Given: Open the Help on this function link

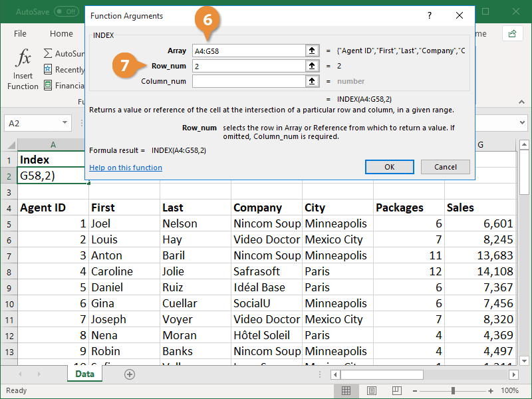Looking at the screenshot, I should pos(125,168).
